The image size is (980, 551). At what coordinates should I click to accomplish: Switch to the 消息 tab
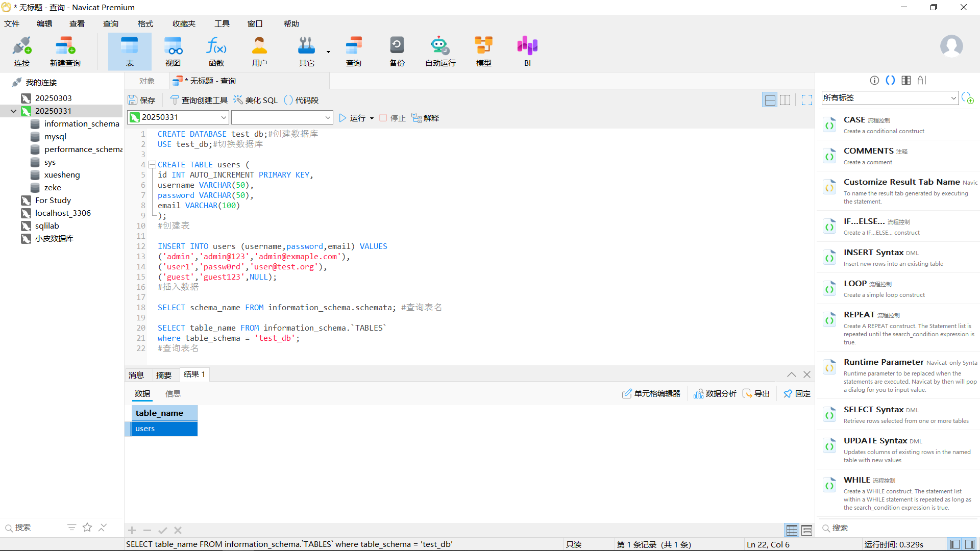click(x=136, y=375)
